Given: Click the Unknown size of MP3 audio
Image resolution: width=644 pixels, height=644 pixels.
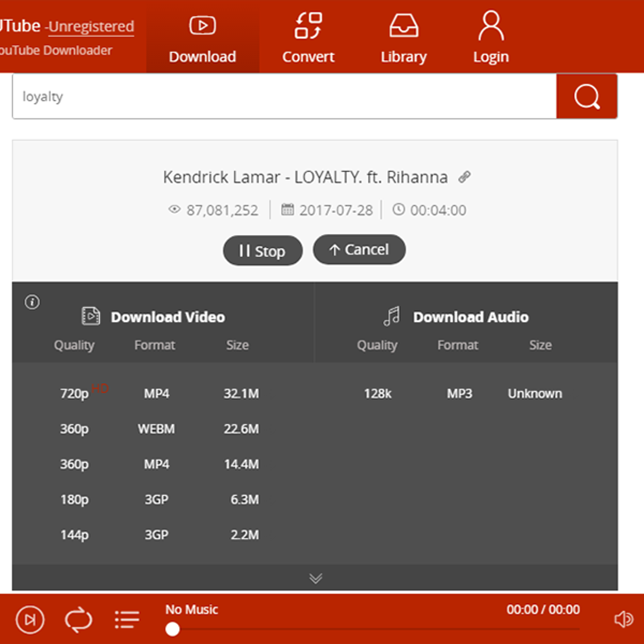Looking at the screenshot, I should [535, 393].
